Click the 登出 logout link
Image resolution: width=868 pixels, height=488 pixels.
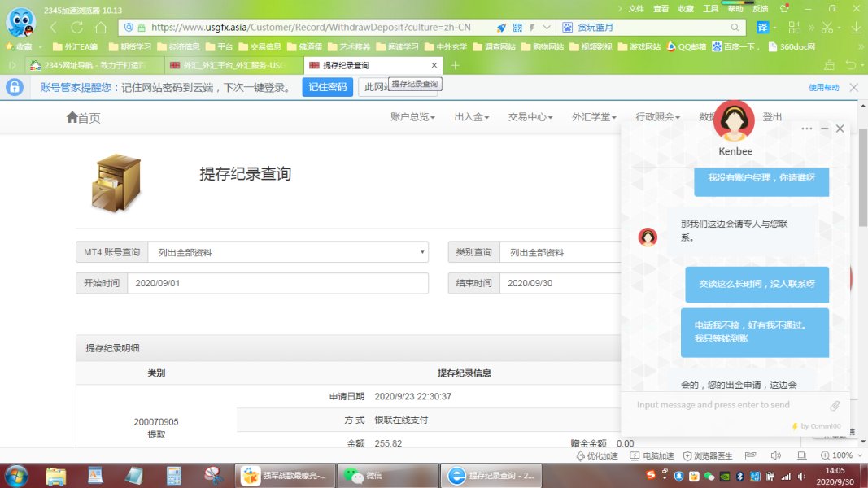(772, 117)
